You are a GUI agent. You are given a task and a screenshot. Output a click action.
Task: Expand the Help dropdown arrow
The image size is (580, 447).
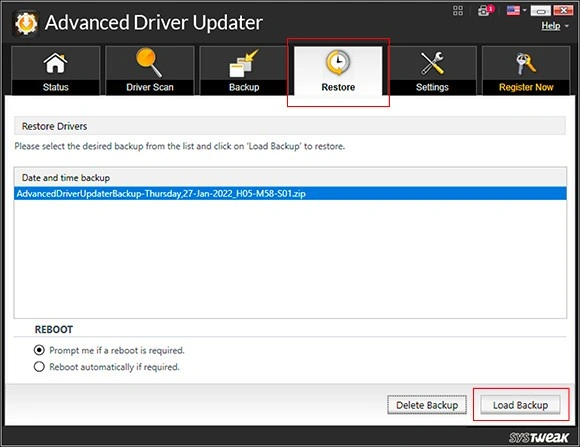[x=567, y=26]
